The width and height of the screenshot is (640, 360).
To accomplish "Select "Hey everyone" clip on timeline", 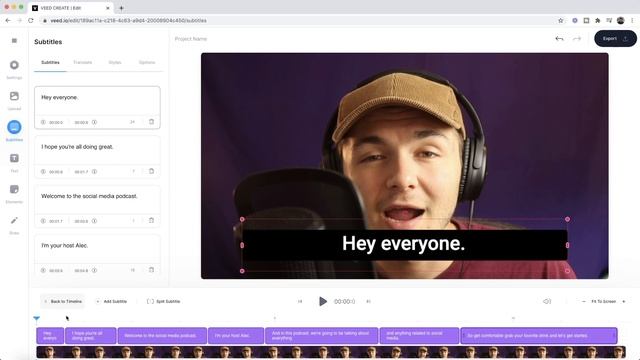I will coord(50,336).
